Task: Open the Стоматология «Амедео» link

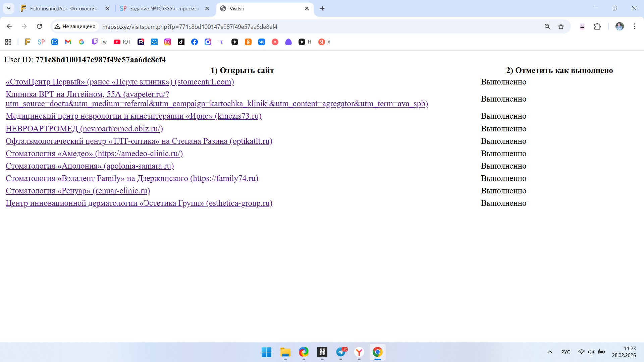Action: [94, 154]
